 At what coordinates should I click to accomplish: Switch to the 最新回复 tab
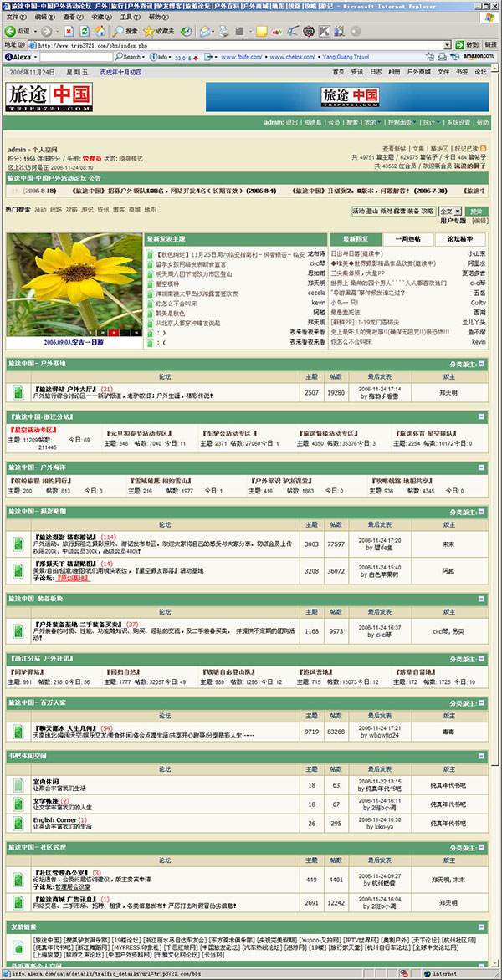click(x=355, y=239)
